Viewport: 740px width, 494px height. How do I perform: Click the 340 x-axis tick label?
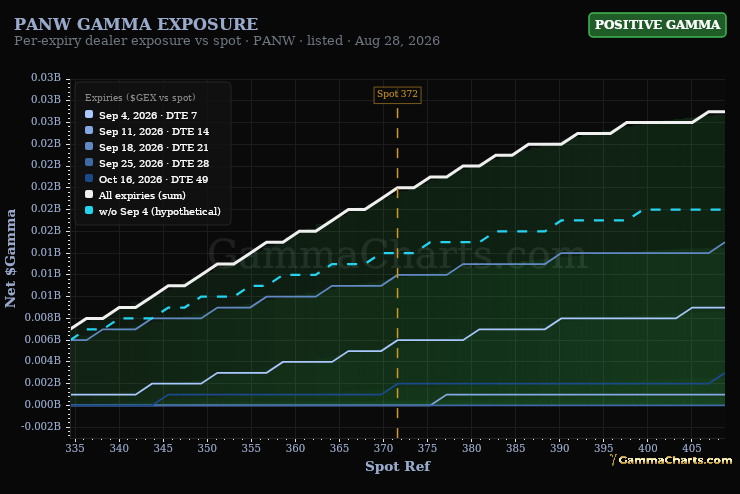[119, 448]
